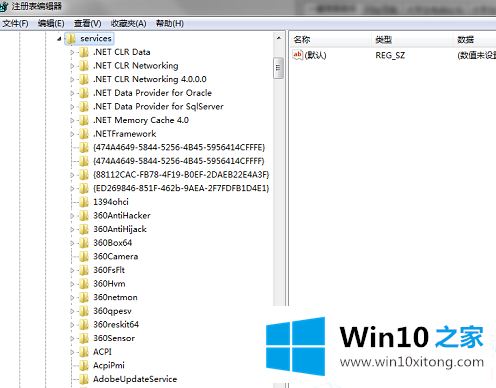Select the 360qpesv key label
The width and height of the screenshot is (496, 388).
(112, 311)
